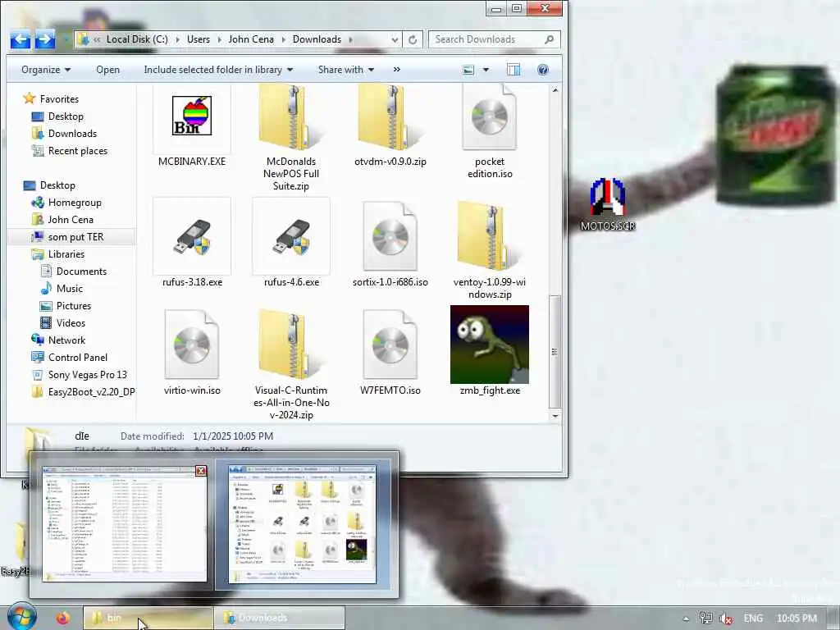Select the W7FEMTO.iso disc image
This screenshot has width=840, height=630.
coord(390,345)
